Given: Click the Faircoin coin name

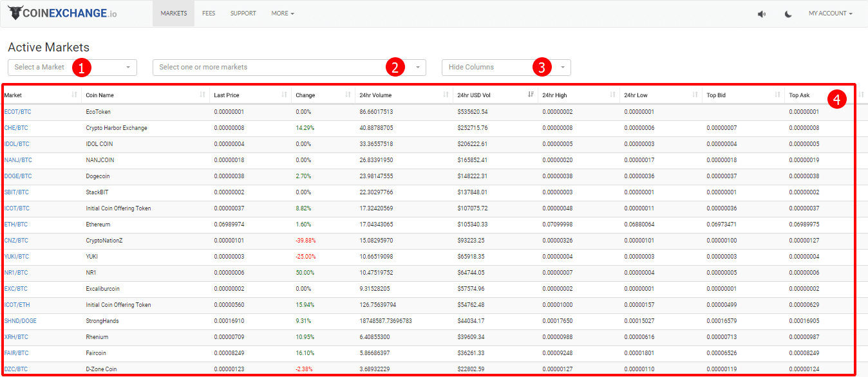Looking at the screenshot, I should tap(98, 353).
